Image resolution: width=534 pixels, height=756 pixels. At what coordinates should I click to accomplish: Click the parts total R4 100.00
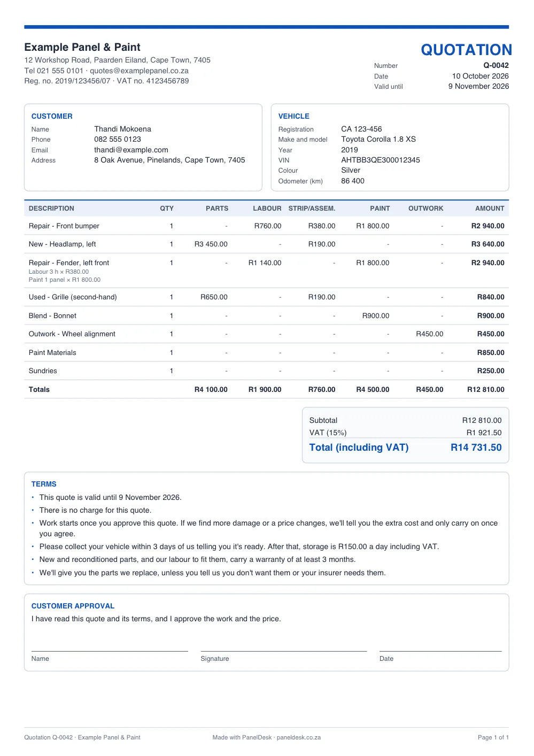[211, 389]
